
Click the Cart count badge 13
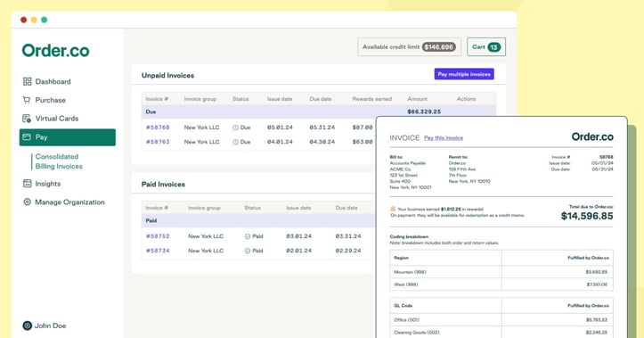pyautogui.click(x=494, y=47)
